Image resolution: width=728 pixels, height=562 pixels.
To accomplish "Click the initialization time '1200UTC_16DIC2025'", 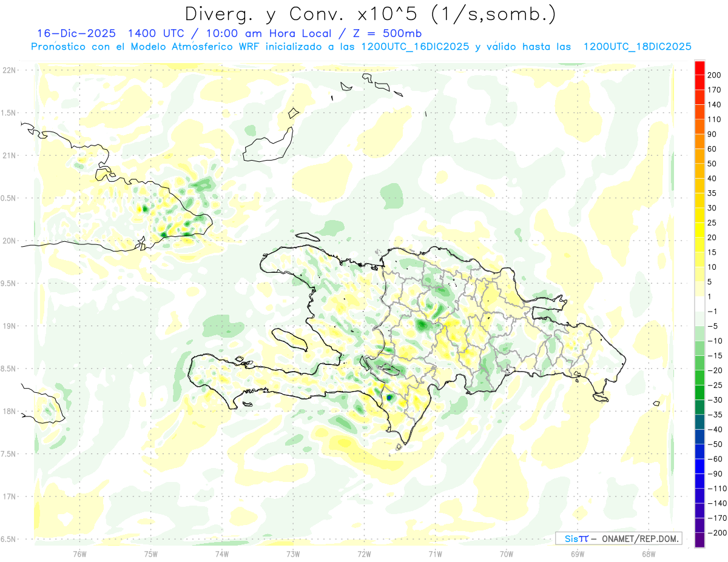I will click(x=414, y=47).
